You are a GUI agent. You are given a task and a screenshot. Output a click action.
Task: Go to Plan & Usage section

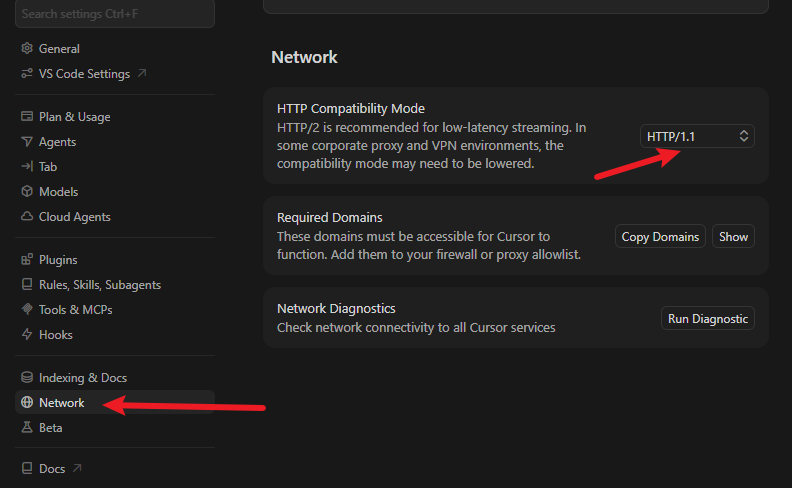pos(115,117)
